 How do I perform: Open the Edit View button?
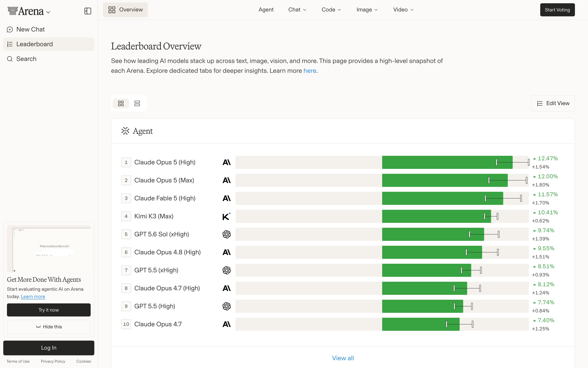click(553, 103)
